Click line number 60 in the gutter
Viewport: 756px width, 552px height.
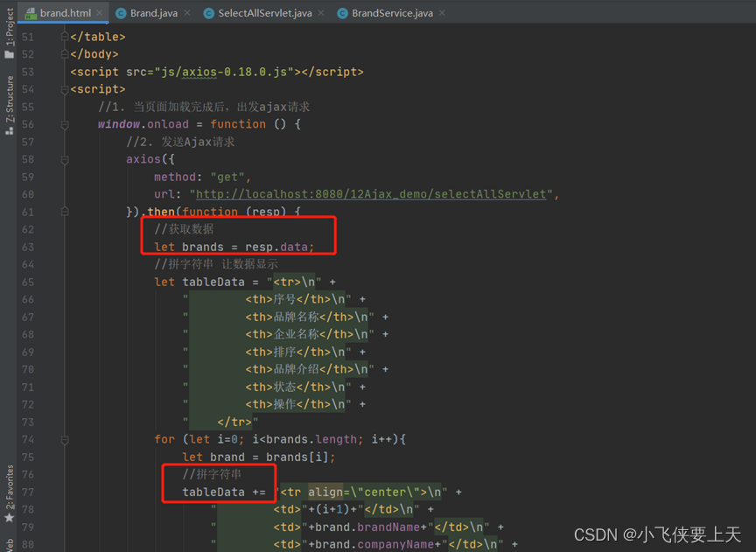(x=28, y=194)
